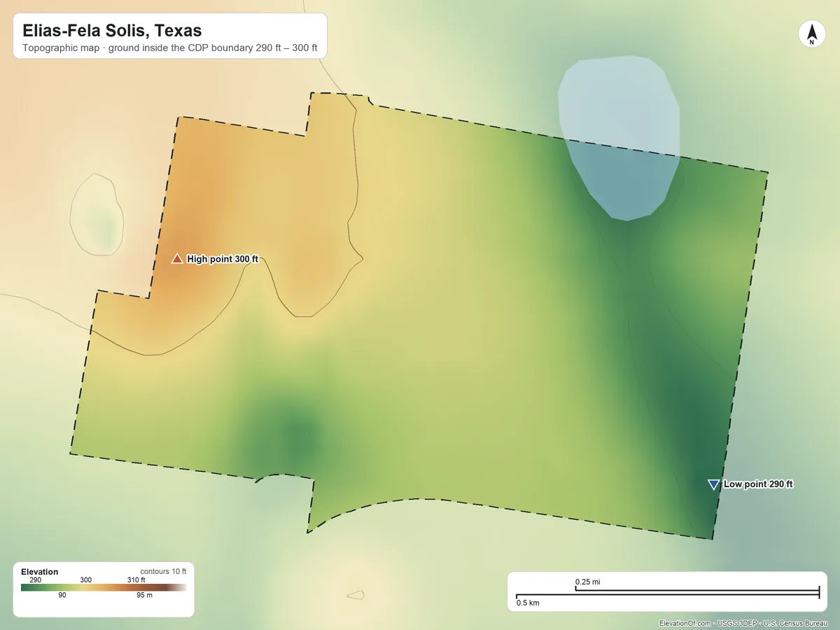This screenshot has height=630, width=840.
Task: Click the small closed contour at bottom center
Action: click(356, 595)
